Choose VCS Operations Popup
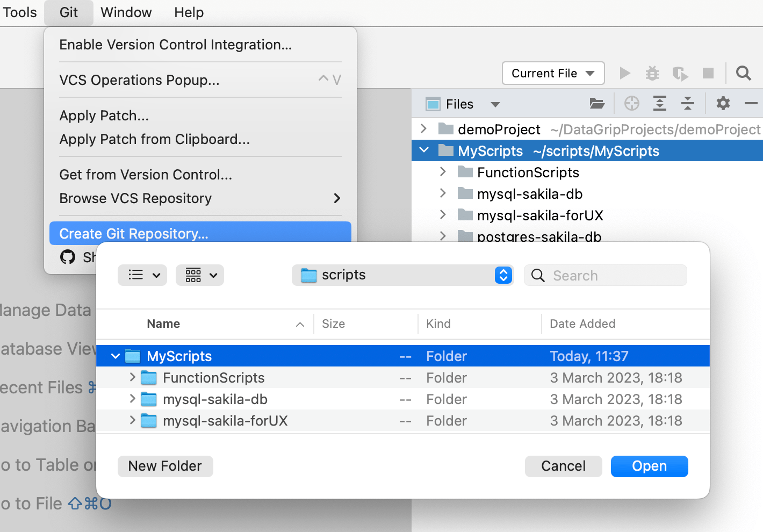 point(200,80)
